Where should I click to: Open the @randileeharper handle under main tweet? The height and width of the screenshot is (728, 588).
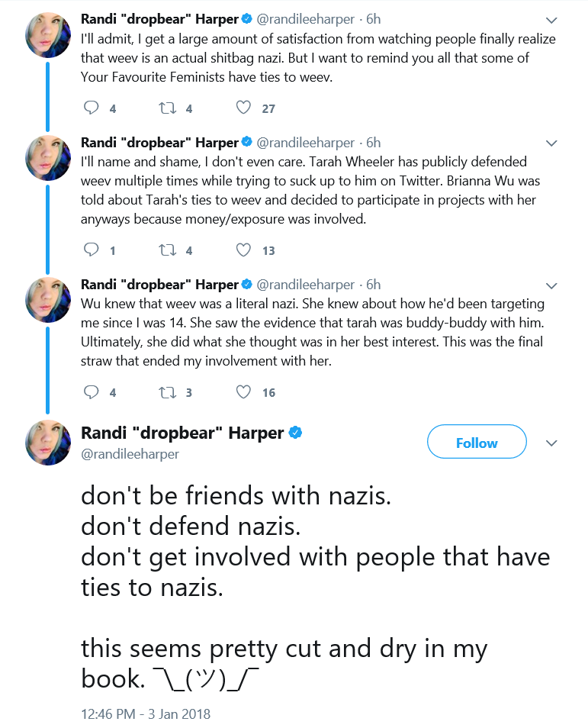(x=130, y=453)
